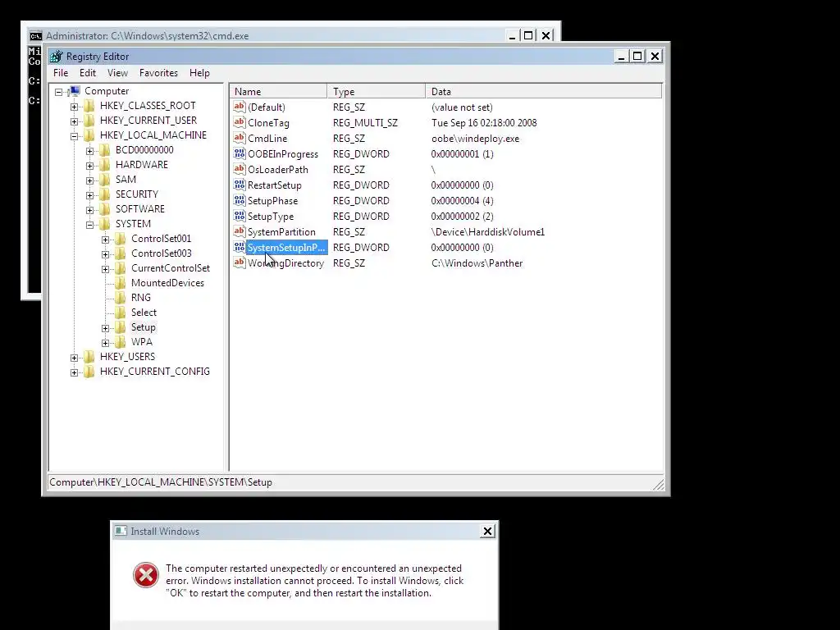The height and width of the screenshot is (630, 840).
Task: Maximize the Registry Editor window
Action: [637, 56]
